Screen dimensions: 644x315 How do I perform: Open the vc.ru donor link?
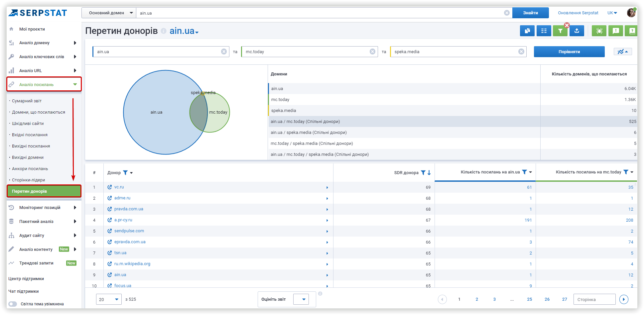coord(119,187)
